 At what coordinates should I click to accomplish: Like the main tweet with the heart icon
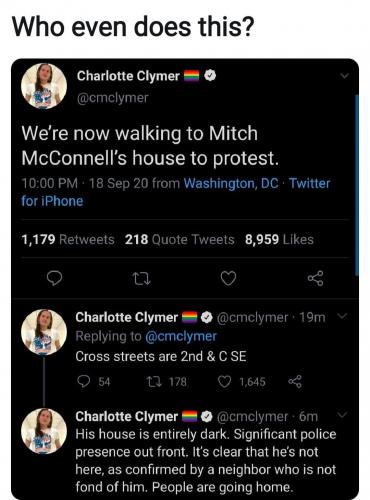point(229,278)
